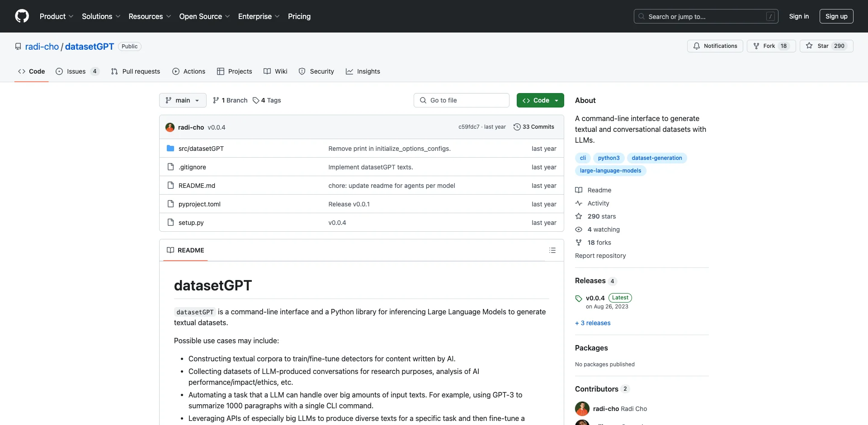
Task: Switch to the Insights tab
Action: click(x=363, y=71)
